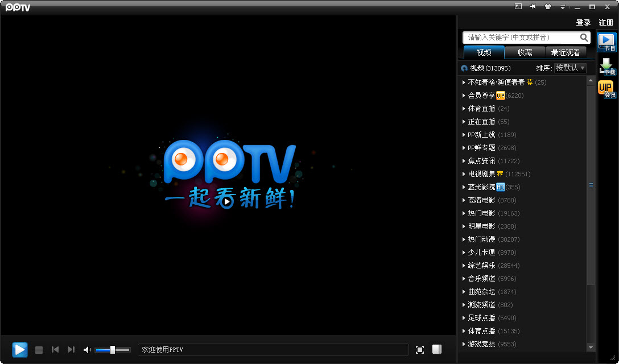Click the 欢迎使用PPTV status text
Screen dimensions: 619x364
pos(163,350)
